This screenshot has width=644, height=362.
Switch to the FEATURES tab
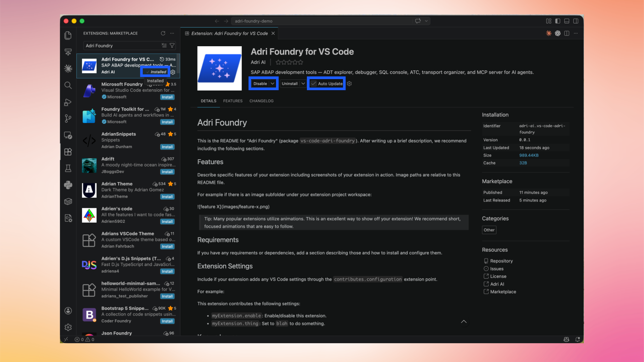(233, 101)
